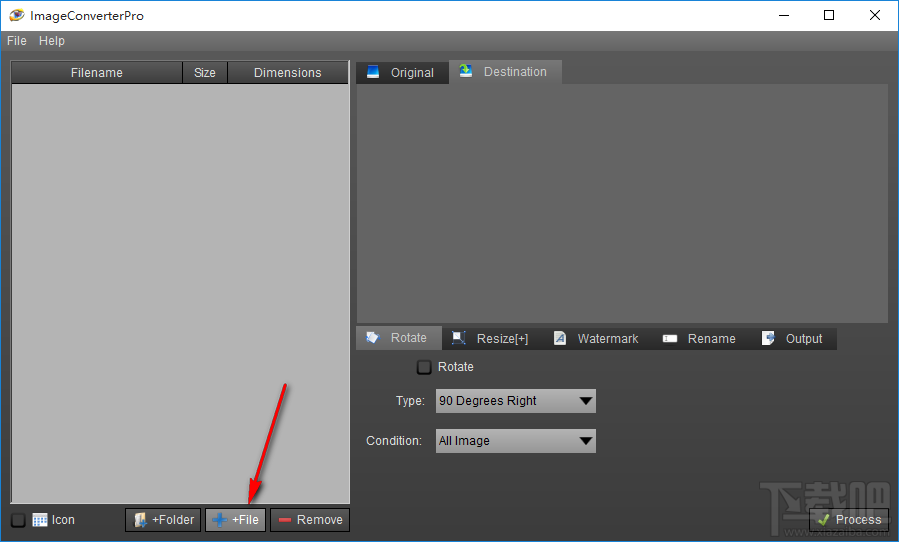Select the Rename settings tab
Image resolution: width=899 pixels, height=542 pixels.
(701, 338)
